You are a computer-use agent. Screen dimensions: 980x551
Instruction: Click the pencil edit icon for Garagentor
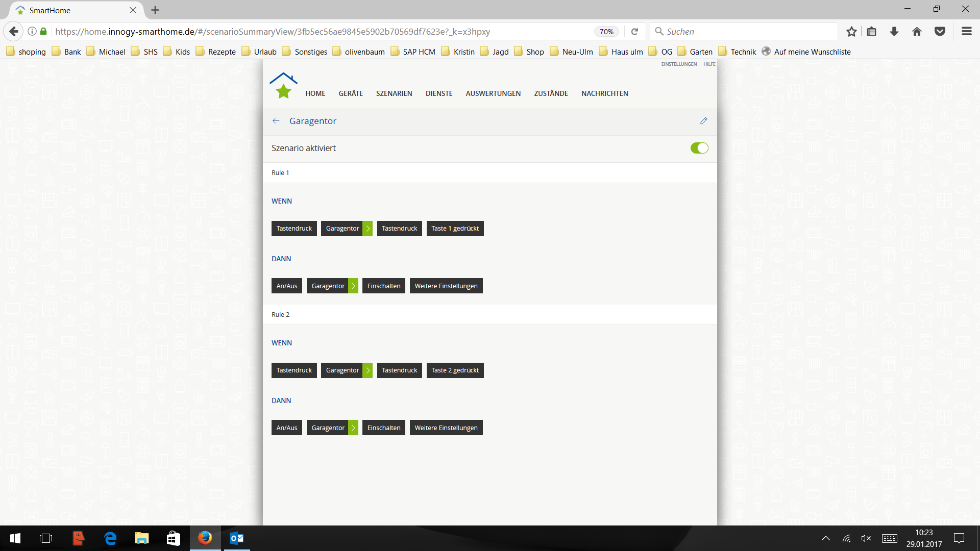(x=703, y=121)
